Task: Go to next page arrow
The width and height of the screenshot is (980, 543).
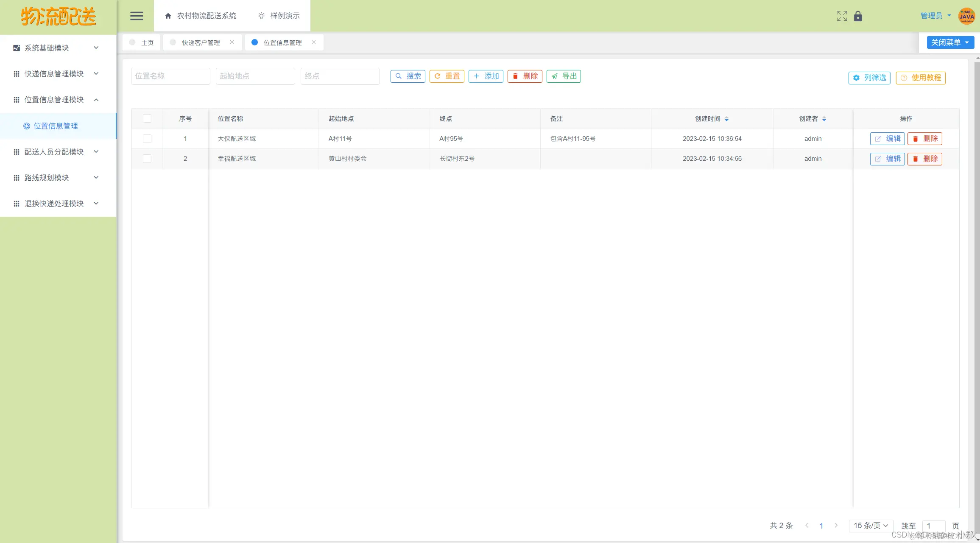Action: [x=836, y=525]
